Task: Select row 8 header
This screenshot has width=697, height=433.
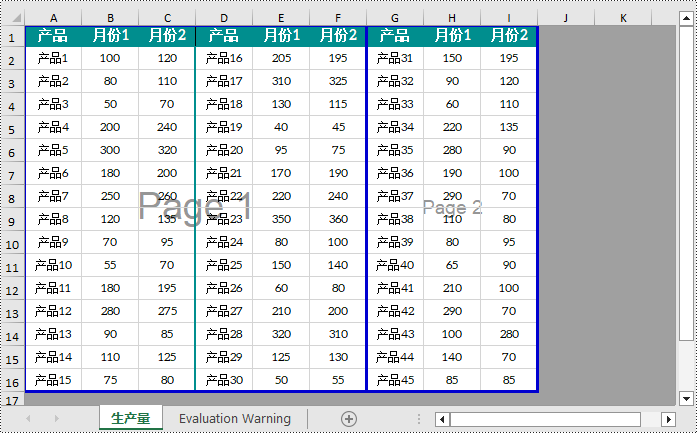Action: pyautogui.click(x=12, y=198)
